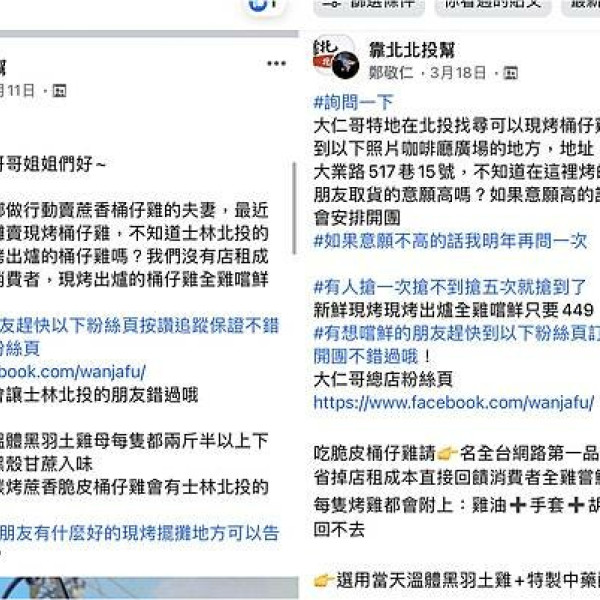Image resolution: width=600 pixels, height=600 pixels.
Task: Open the photo thumbnail below left post
Action: coord(149,588)
